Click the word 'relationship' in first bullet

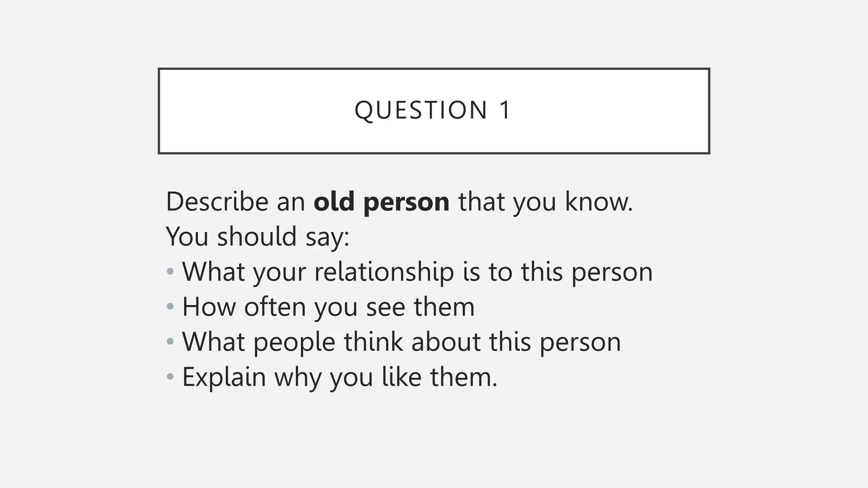pyautogui.click(x=384, y=272)
